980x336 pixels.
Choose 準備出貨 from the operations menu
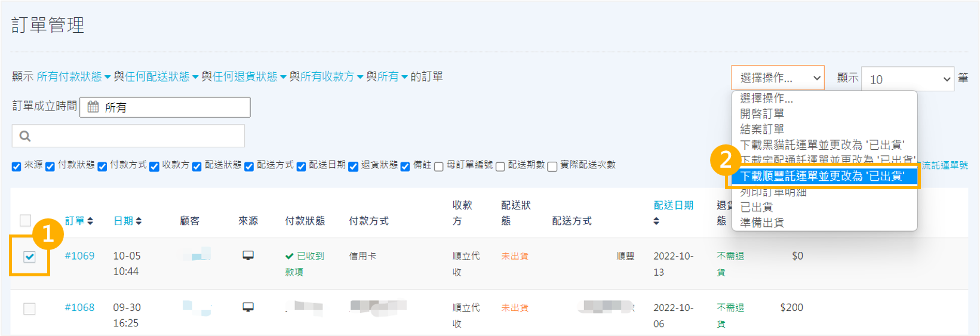point(762,223)
